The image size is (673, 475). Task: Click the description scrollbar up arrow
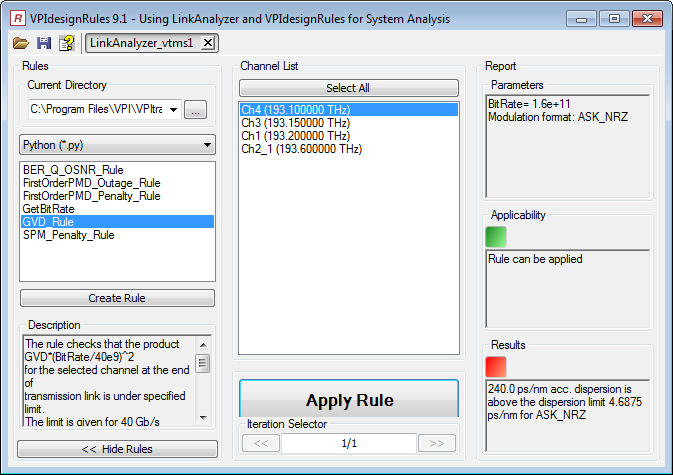tap(203, 345)
